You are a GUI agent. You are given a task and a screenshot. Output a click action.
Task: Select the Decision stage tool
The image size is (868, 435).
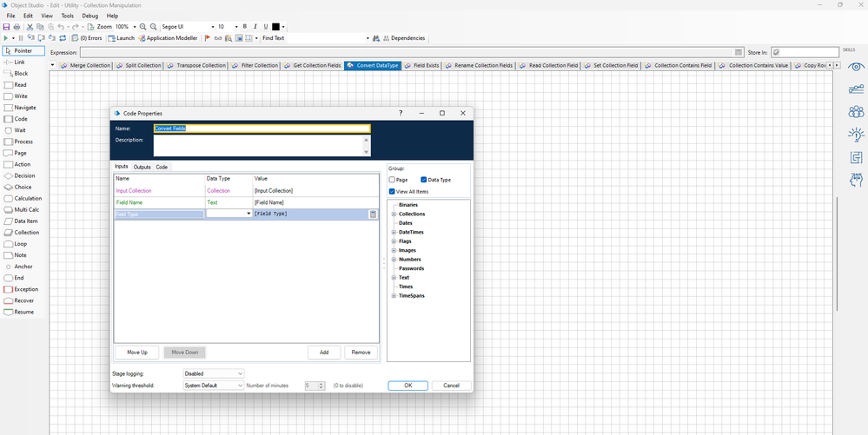click(20, 175)
